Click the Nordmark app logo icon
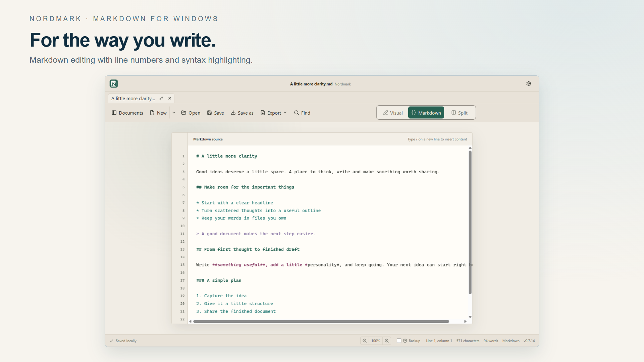 point(114,84)
